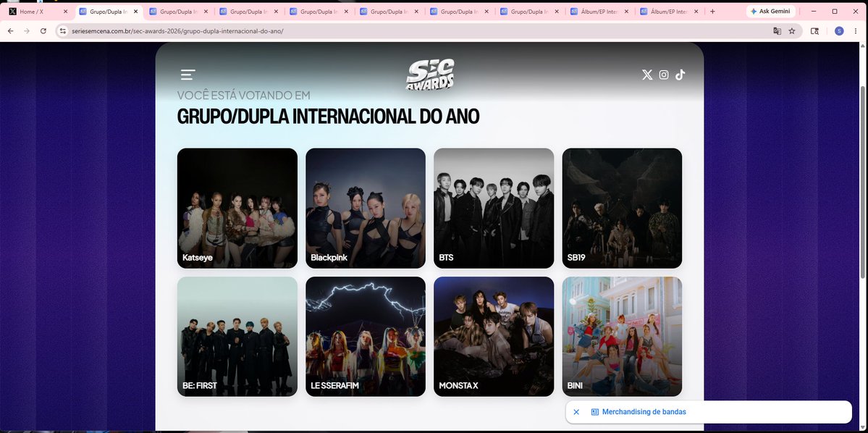Close the Home / X tab

coord(65,12)
